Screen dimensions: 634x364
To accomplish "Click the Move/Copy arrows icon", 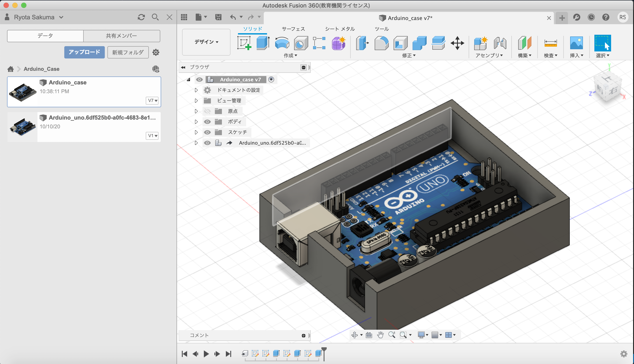I will coord(457,43).
